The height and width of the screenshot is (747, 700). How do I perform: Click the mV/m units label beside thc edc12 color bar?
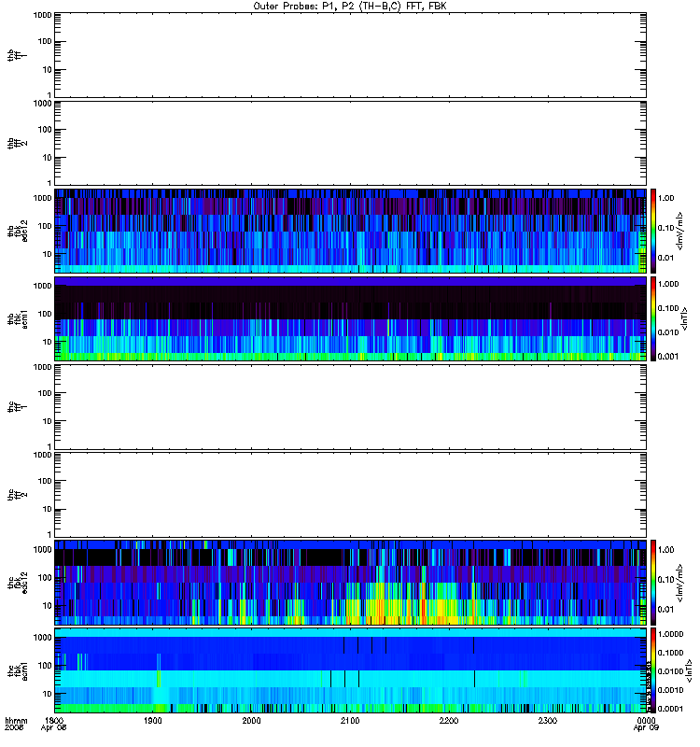tap(680, 583)
